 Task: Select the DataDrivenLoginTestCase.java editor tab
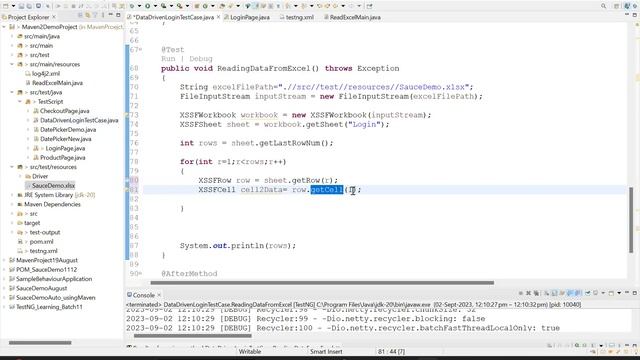(173, 17)
